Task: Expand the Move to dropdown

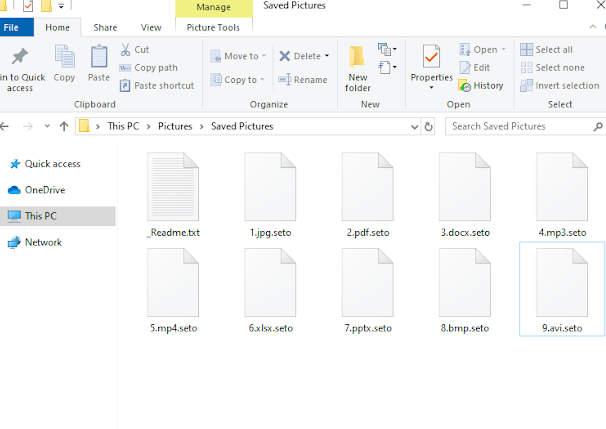Action: click(262, 57)
